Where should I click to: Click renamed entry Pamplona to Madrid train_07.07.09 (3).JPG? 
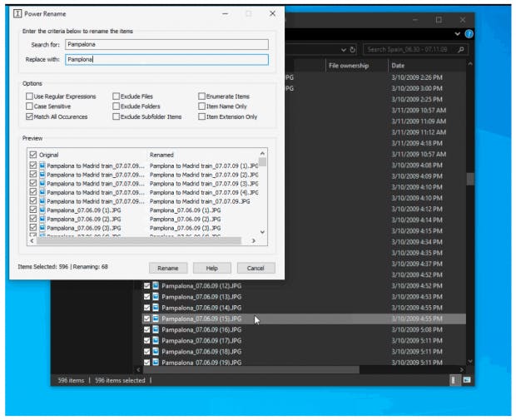(x=204, y=183)
